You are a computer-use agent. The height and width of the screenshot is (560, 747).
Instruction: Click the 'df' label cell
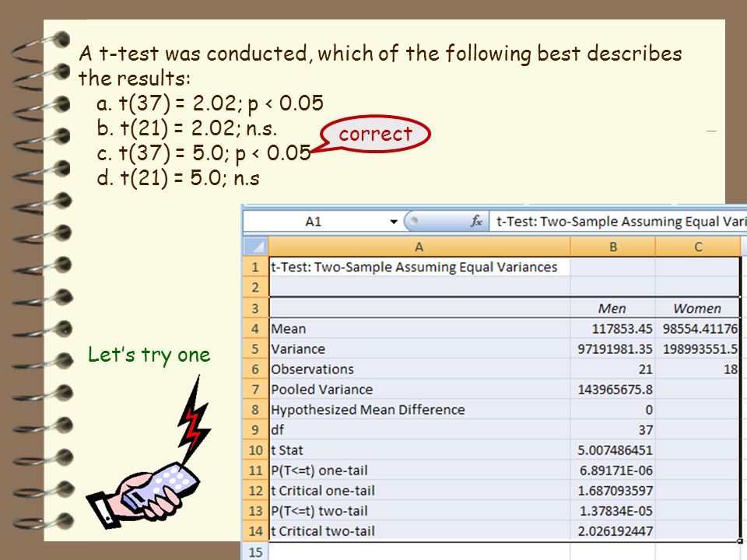419,430
